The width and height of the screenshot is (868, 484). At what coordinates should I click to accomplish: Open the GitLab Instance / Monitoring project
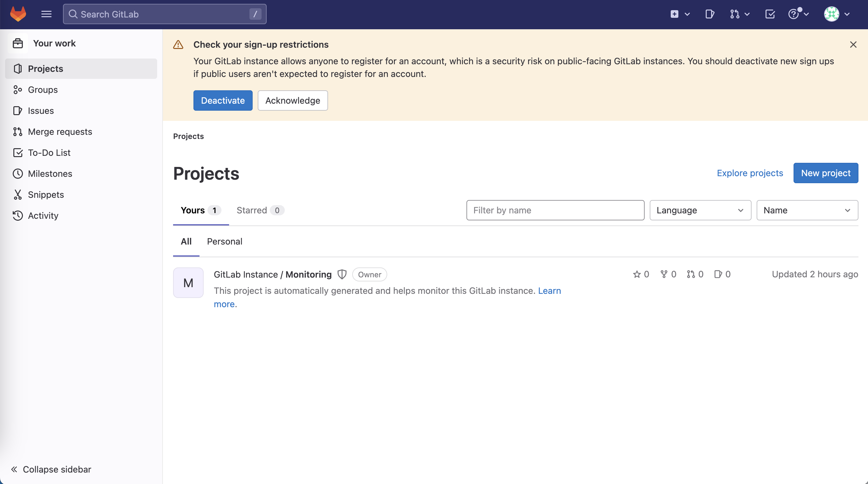pyautogui.click(x=273, y=274)
